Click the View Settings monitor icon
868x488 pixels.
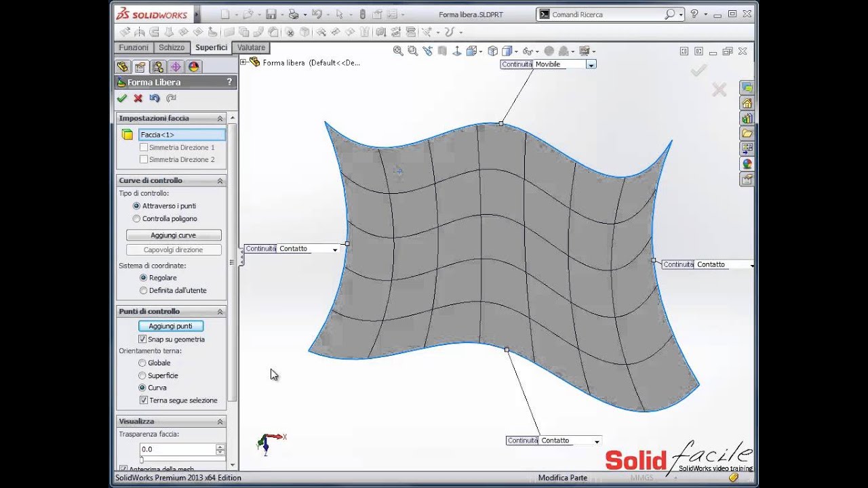click(x=585, y=51)
